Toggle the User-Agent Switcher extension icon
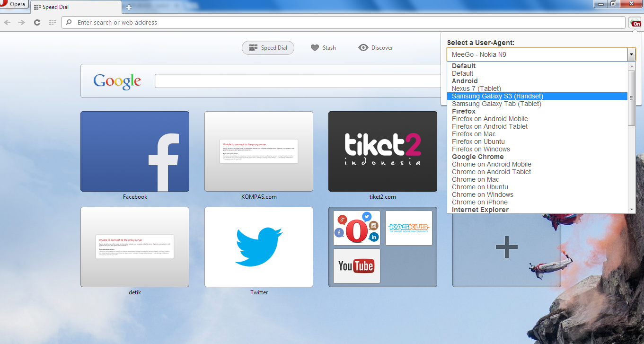The height and width of the screenshot is (344, 644). click(635, 22)
